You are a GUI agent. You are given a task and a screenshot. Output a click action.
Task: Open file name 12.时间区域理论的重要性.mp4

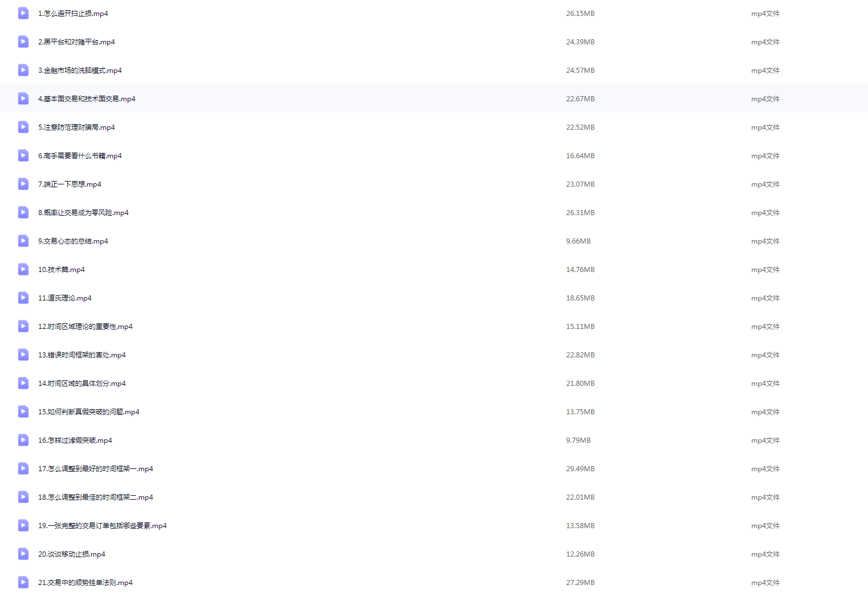tap(85, 327)
